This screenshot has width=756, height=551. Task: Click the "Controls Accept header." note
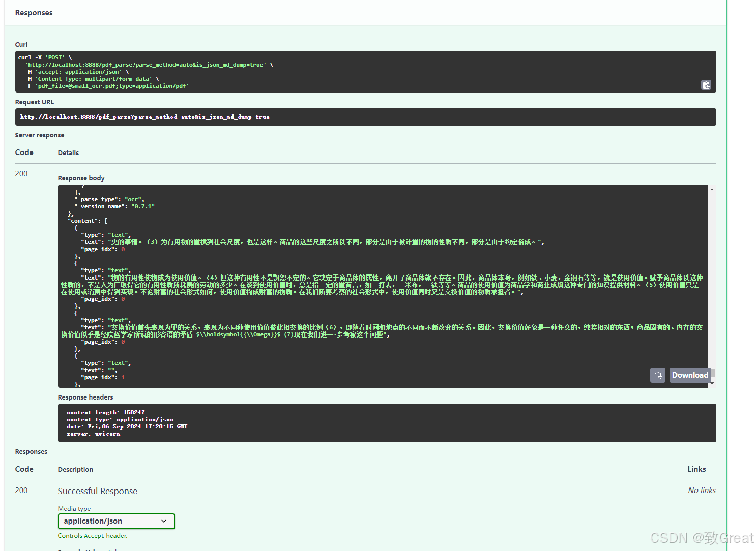pos(93,536)
